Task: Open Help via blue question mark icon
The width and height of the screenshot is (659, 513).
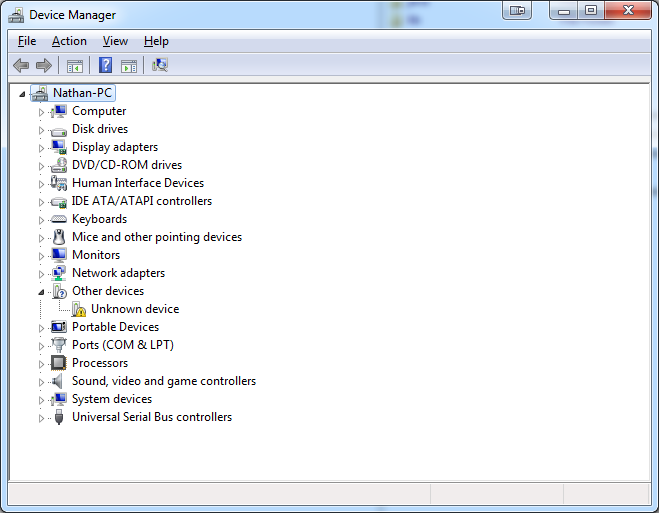Action: tap(105, 66)
